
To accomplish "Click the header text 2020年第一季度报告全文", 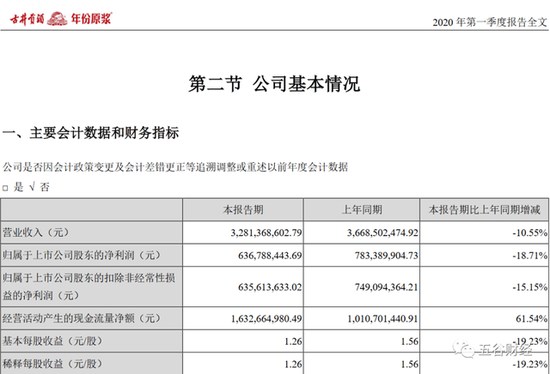I will tap(490, 22).
